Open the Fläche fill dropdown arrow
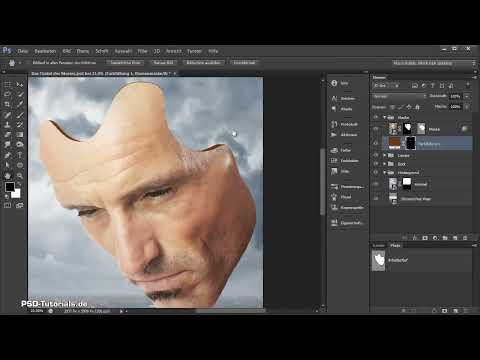480x360 pixels. pos(467,107)
